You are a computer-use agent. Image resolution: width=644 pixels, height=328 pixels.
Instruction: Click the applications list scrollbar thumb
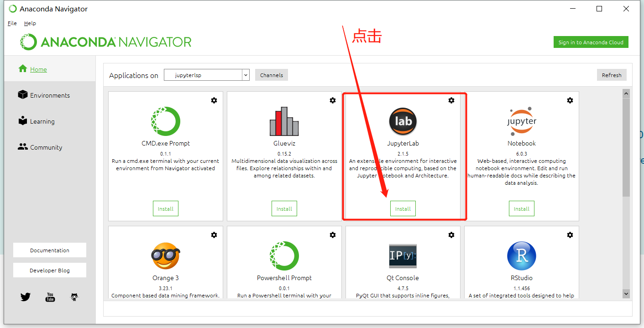tap(626, 147)
